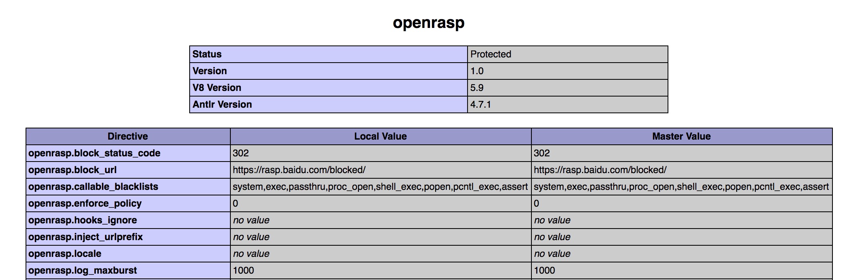Select the openrasp.block_status_code directive name

[x=94, y=153]
